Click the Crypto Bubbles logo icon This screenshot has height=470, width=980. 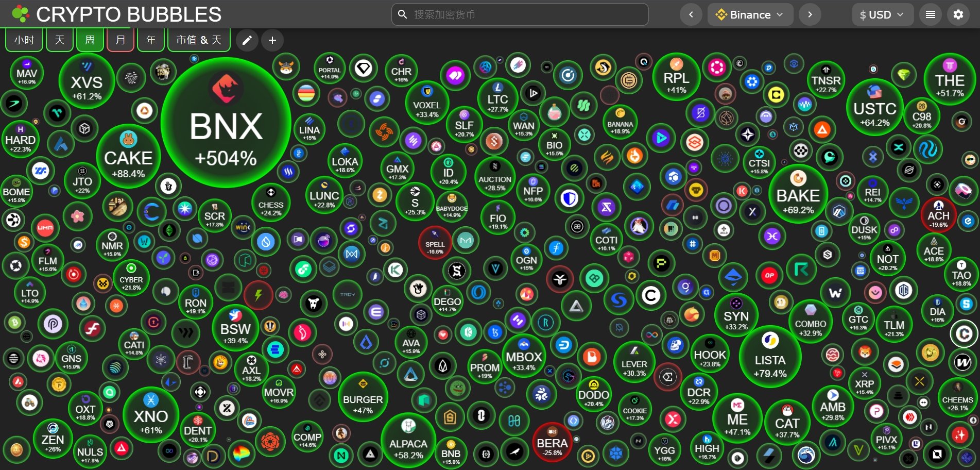[x=20, y=14]
